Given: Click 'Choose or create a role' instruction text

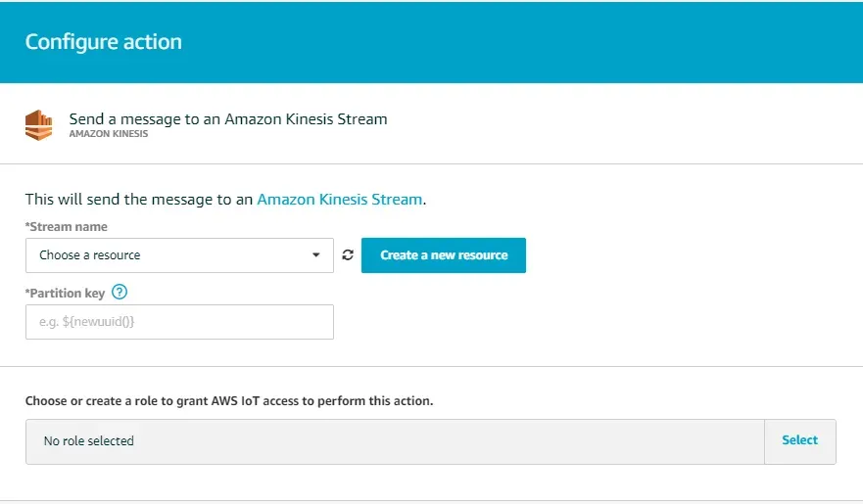Looking at the screenshot, I should tap(229, 400).
